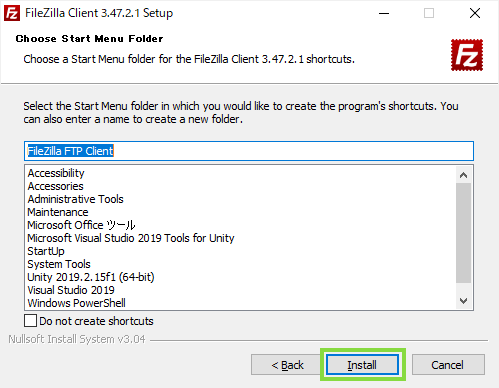Screen dimensions: 499x388
Task: Click the folder list scroll down arrow
Action: (463, 301)
